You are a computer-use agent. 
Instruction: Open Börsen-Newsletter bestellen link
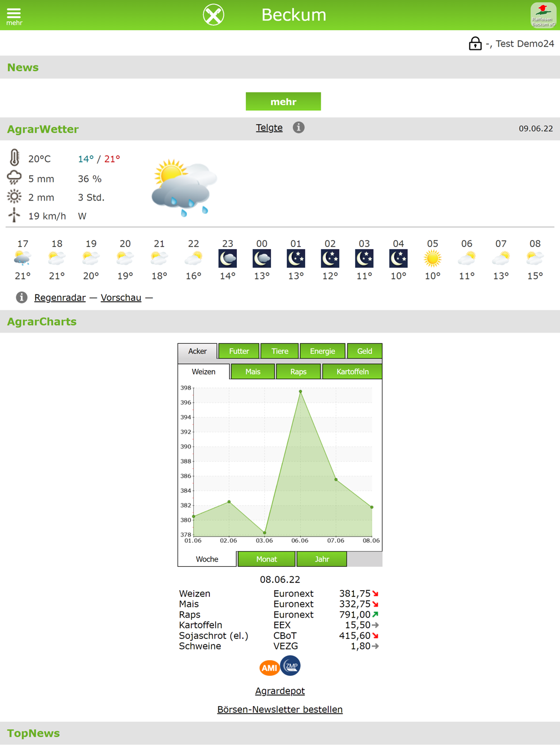(280, 709)
